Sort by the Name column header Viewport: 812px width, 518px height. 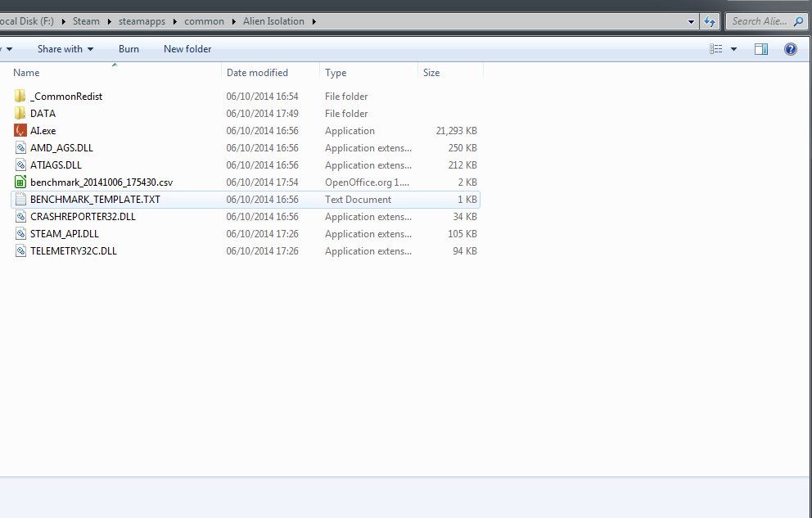(x=26, y=73)
